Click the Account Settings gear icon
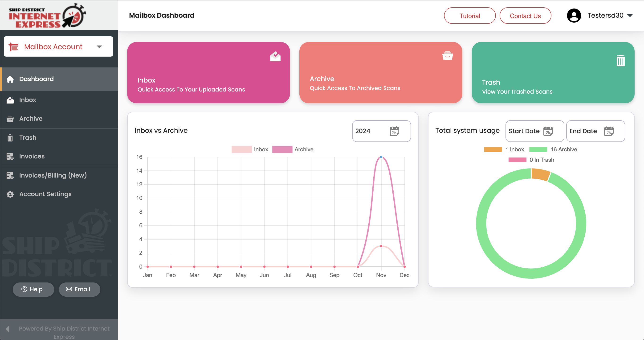 (x=10, y=194)
